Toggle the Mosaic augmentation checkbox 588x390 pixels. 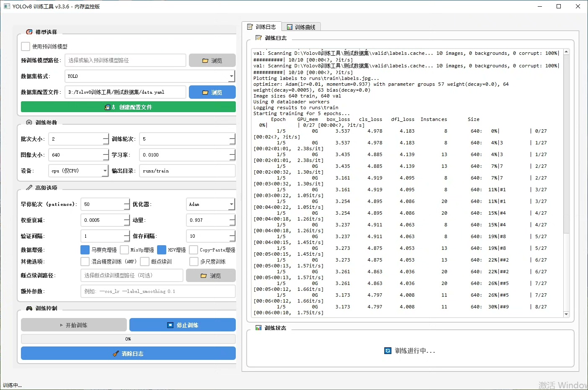click(x=85, y=250)
